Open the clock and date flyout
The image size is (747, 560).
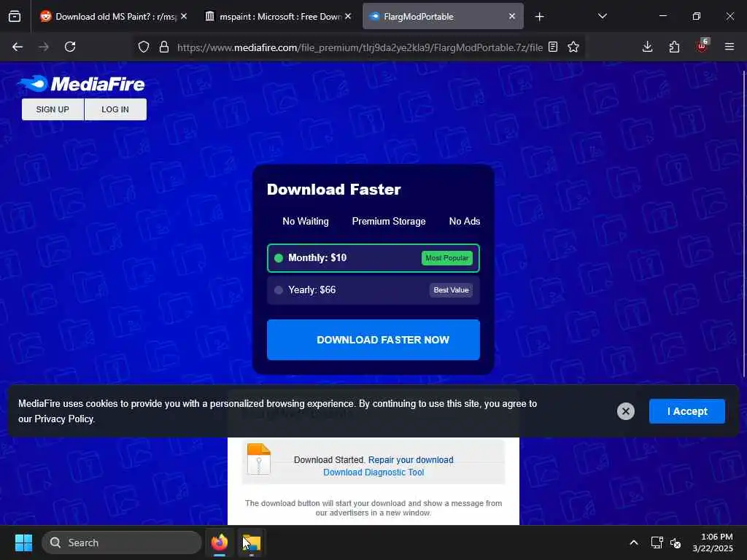pyautogui.click(x=713, y=542)
